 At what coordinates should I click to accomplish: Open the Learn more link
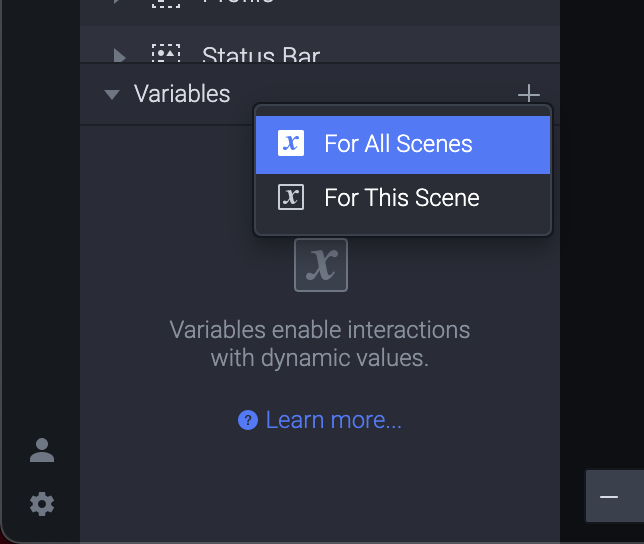click(x=333, y=420)
